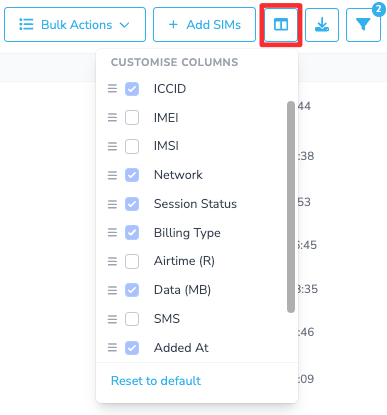
Task: Click the Bulk Actions chevron arrow
Action: pyautogui.click(x=124, y=25)
